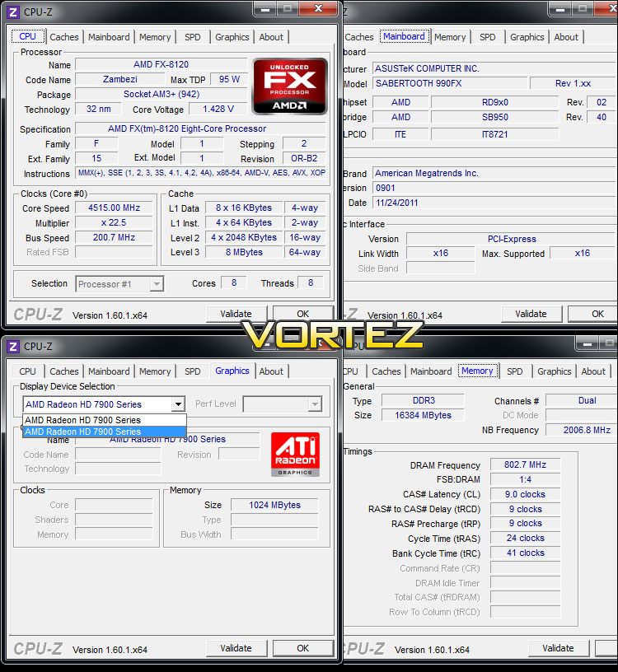Image resolution: width=618 pixels, height=672 pixels.
Task: Click active Memory tab in bottom-right window
Action: [x=477, y=371]
